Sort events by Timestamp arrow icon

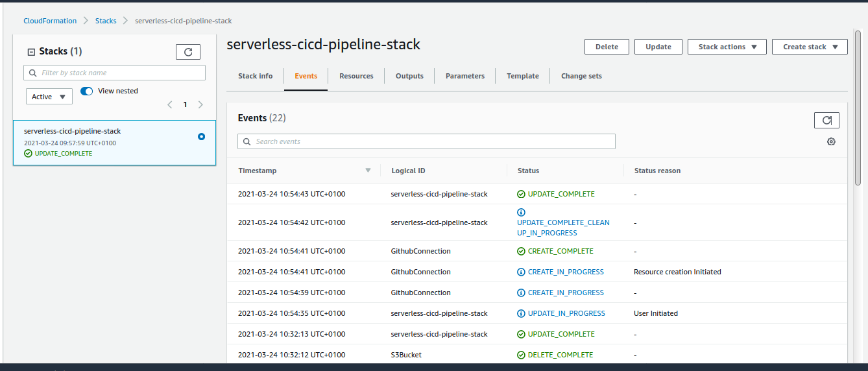[368, 171]
